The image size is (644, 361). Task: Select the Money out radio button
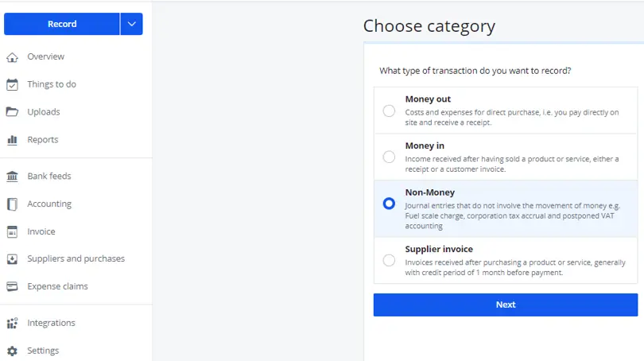389,111
